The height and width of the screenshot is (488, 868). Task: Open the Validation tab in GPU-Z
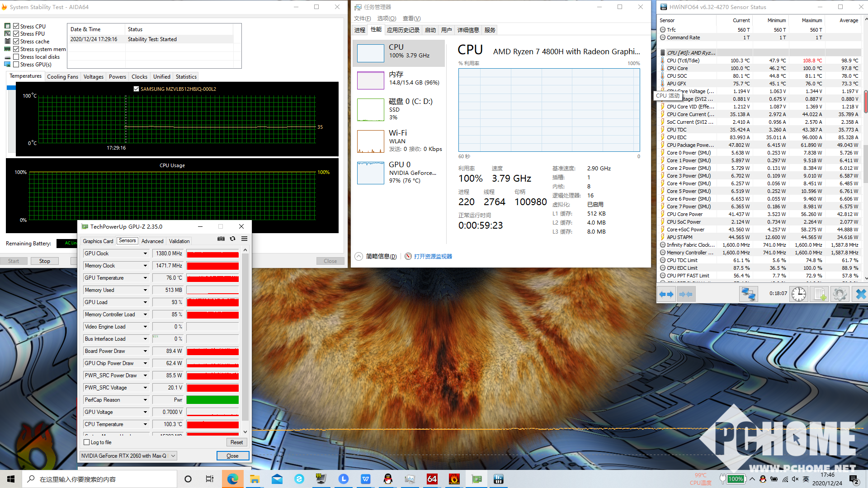[x=179, y=241]
